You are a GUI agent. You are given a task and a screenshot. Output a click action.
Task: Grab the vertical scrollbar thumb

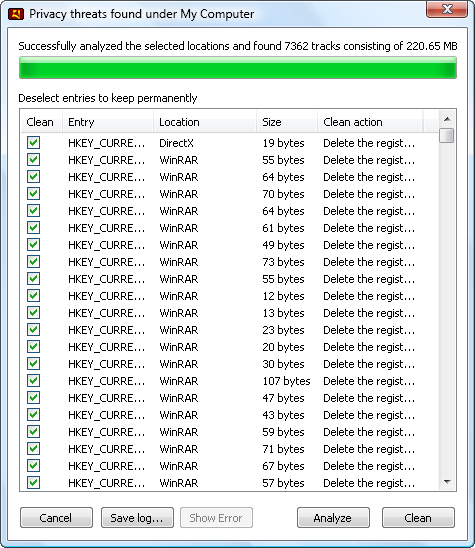point(447,136)
